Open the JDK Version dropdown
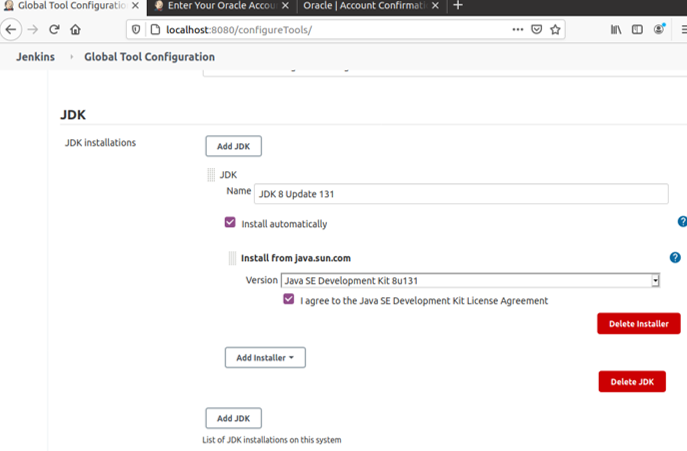Viewport: 687px width, 451px height. point(470,281)
